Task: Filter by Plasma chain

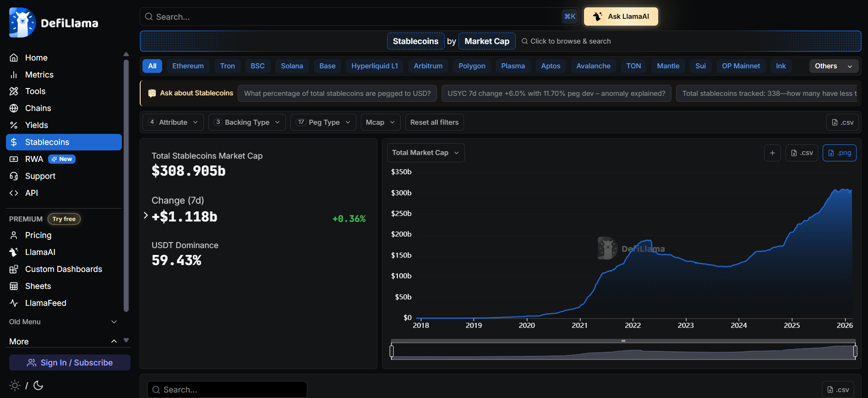Action: (x=513, y=66)
